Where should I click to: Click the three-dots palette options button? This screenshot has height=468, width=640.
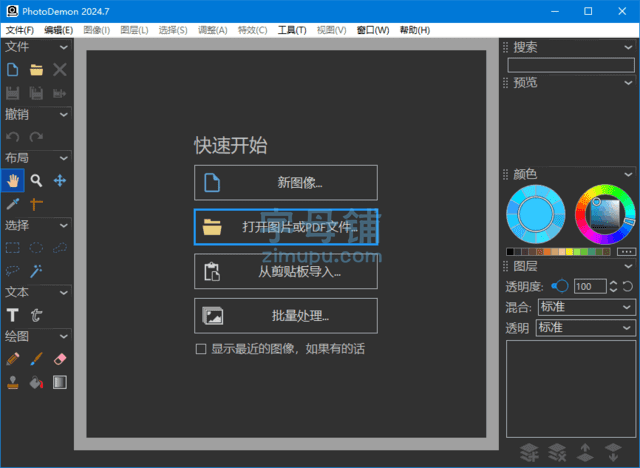click(x=626, y=252)
